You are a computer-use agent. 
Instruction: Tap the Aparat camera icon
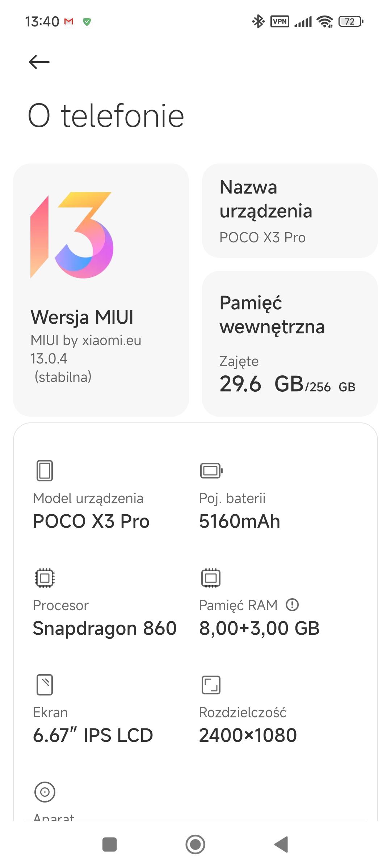pos(45,792)
